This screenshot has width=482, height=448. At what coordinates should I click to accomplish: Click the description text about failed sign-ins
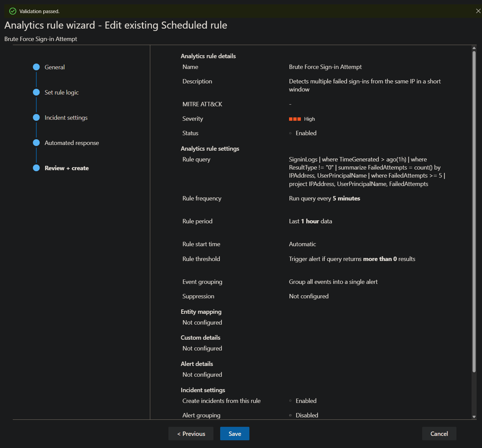click(x=365, y=85)
